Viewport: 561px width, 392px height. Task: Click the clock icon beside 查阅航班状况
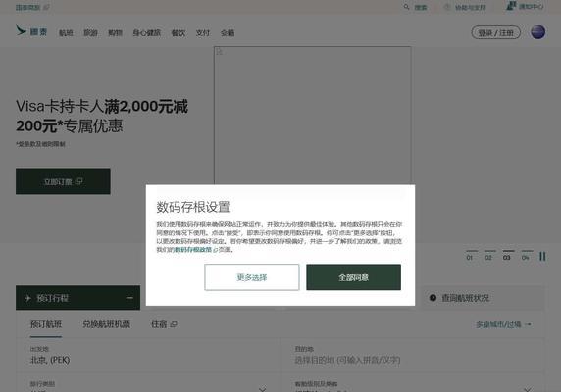pyautogui.click(x=433, y=298)
